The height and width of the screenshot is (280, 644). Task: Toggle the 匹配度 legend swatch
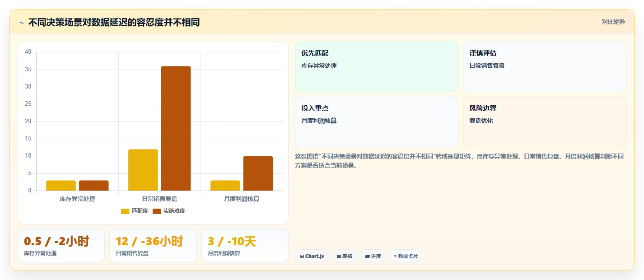coord(125,211)
